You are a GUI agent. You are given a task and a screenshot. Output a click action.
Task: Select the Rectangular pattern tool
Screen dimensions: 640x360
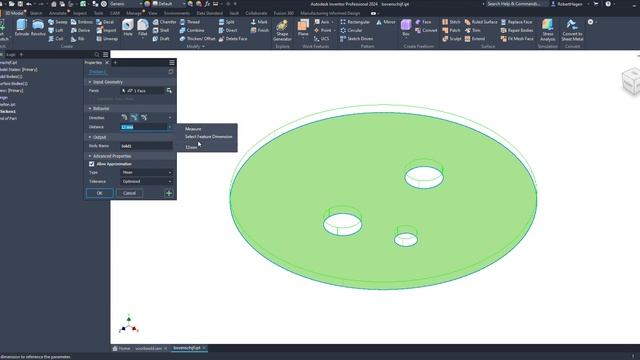(355, 22)
